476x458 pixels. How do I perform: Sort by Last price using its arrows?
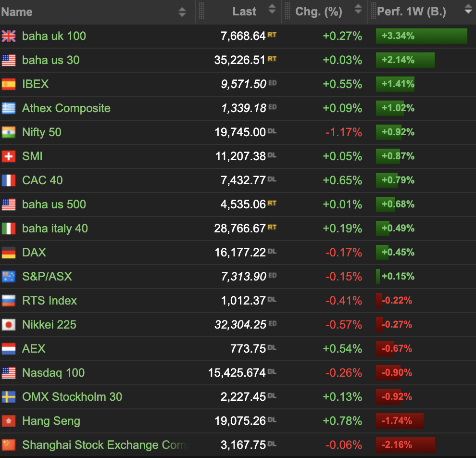pyautogui.click(x=272, y=10)
